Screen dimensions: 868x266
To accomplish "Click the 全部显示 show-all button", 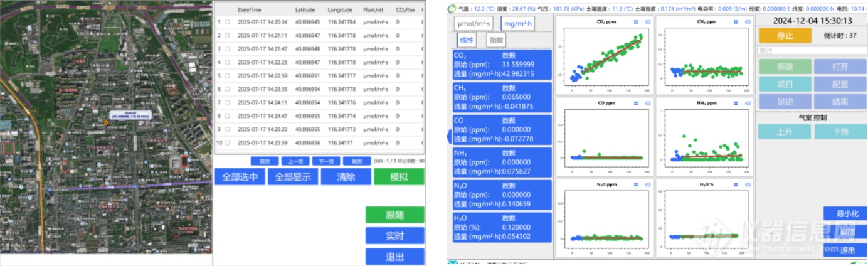I will (293, 177).
